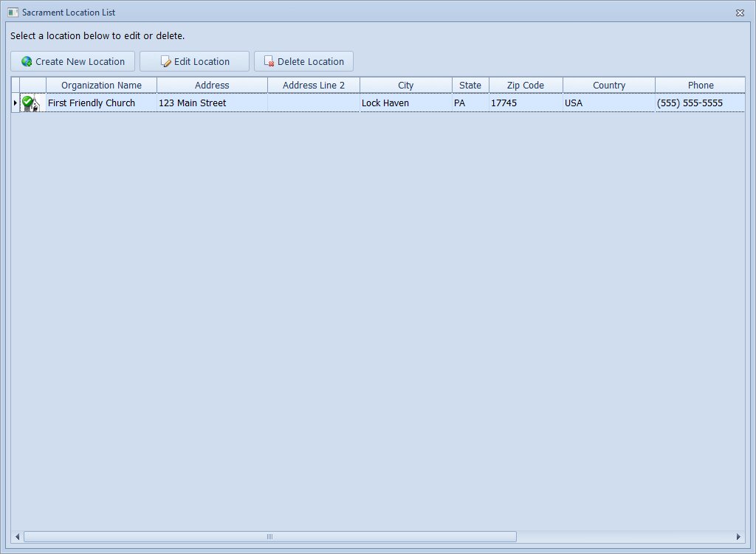Click the Create New Location button
The height and width of the screenshot is (554, 756).
(x=73, y=62)
